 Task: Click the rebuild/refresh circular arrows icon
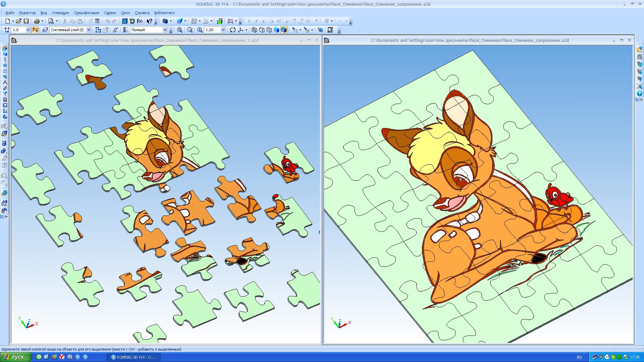pos(233,30)
